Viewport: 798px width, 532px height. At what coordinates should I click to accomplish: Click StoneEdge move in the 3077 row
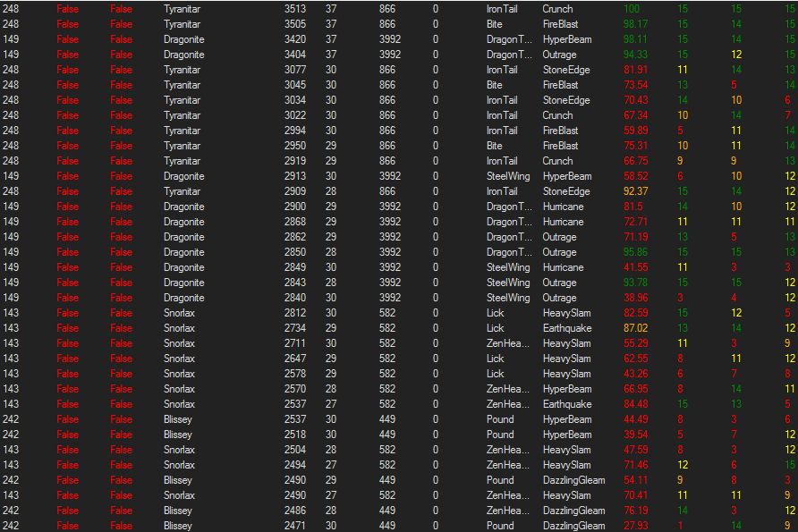coord(566,70)
